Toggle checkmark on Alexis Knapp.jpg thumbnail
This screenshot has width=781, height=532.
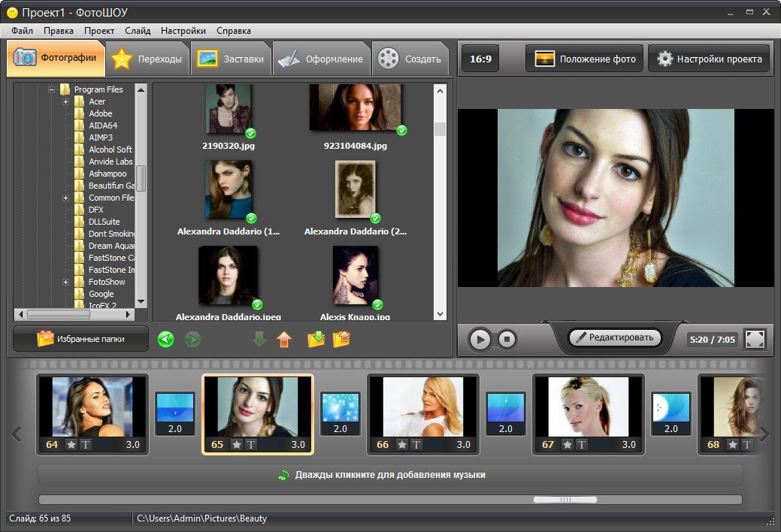(x=377, y=304)
